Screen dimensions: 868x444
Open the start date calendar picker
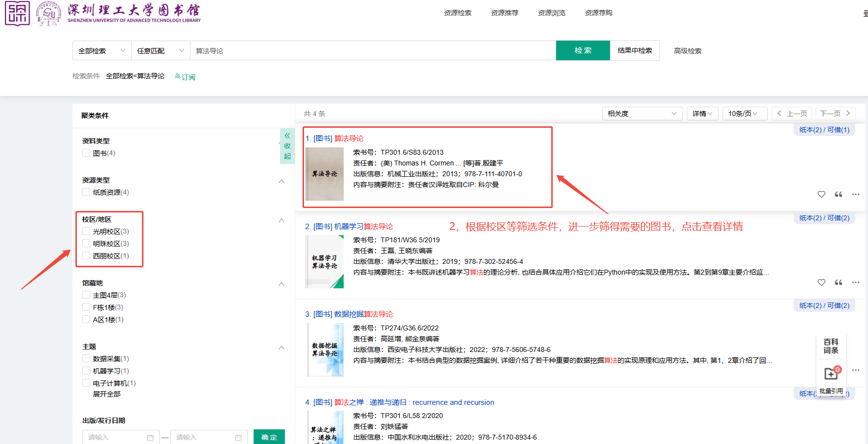coord(150,437)
